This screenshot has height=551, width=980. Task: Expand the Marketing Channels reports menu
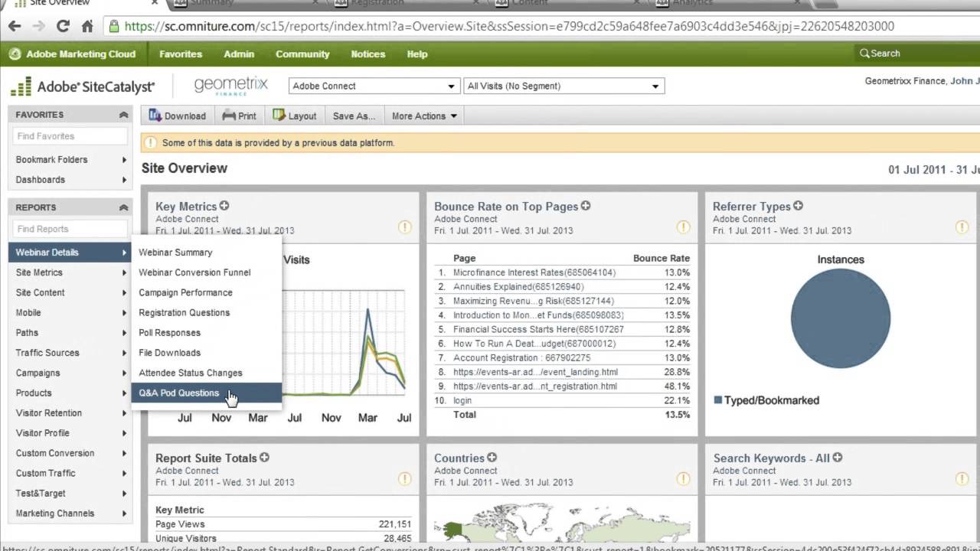(x=70, y=514)
